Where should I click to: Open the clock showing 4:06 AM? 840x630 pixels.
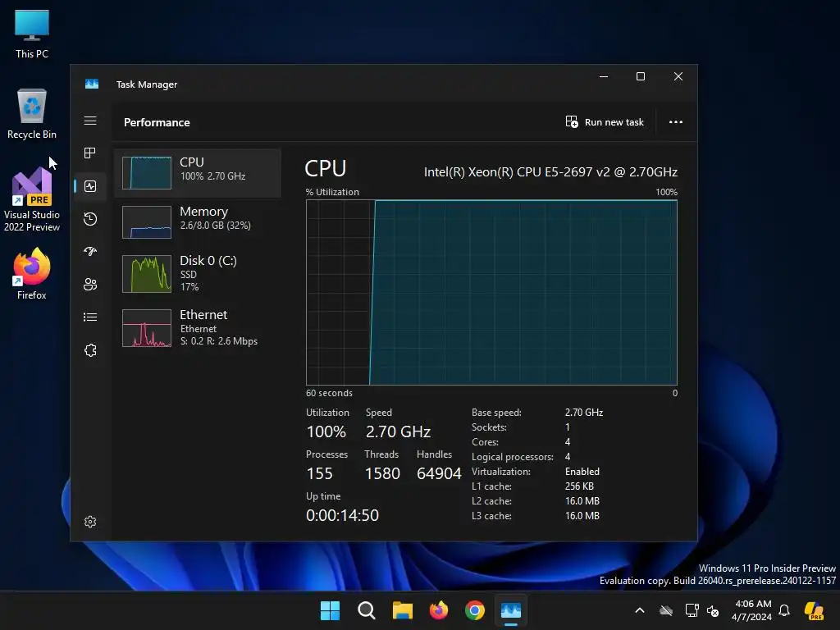coord(752,610)
